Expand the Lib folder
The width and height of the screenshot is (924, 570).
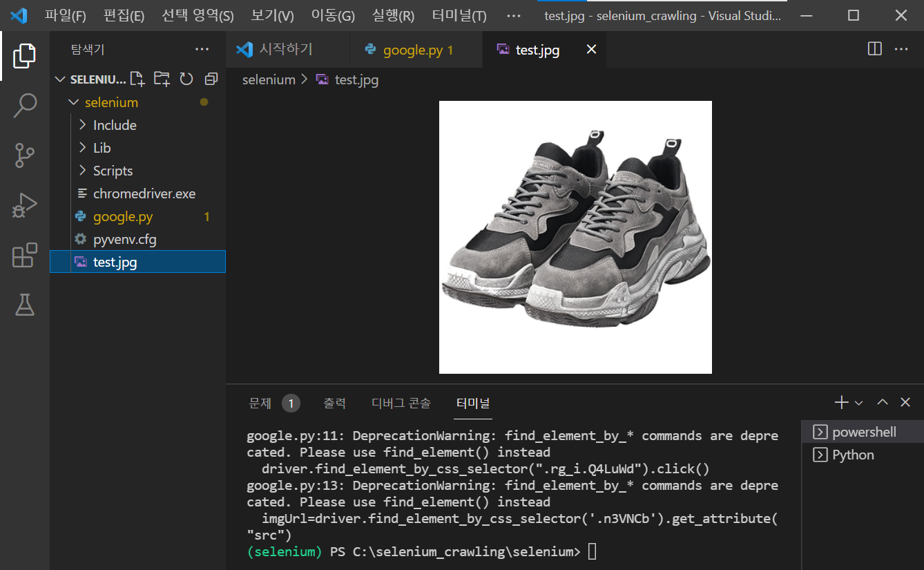[137, 148]
